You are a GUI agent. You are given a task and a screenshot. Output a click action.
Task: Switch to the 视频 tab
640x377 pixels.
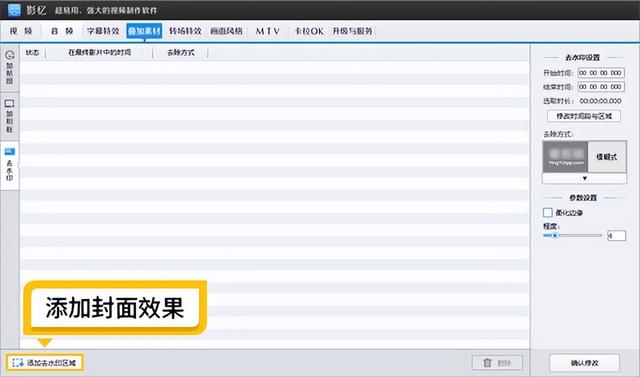tap(21, 31)
